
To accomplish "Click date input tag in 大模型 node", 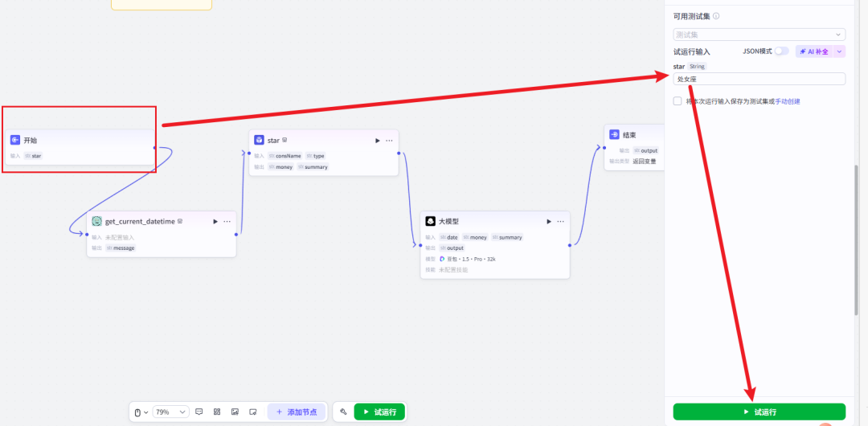I will (449, 237).
